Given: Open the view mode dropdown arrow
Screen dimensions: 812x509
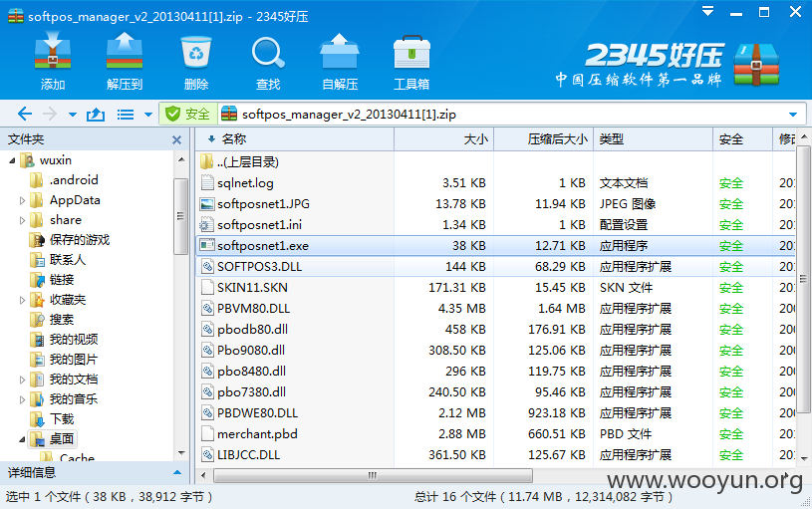Looking at the screenshot, I should pyautogui.click(x=148, y=115).
